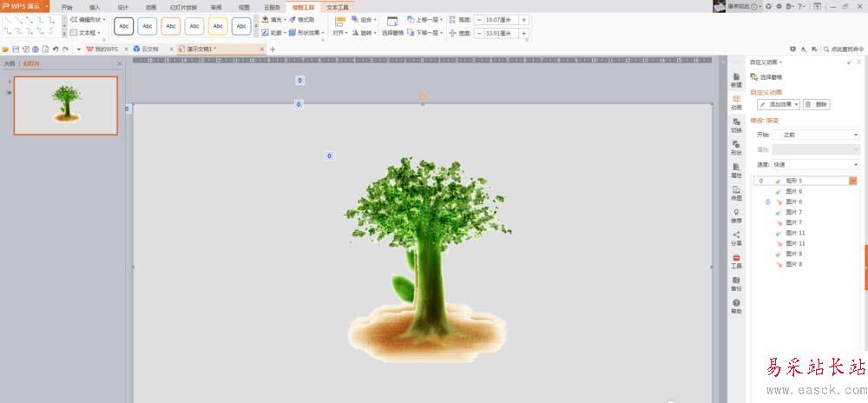This screenshot has width=868, height=403.
Task: Click the redo arrow in quick toolbar
Action: [x=65, y=50]
